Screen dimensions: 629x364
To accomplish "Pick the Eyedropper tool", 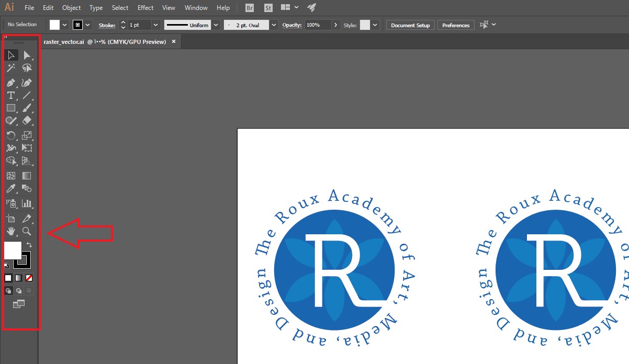I will pyautogui.click(x=11, y=188).
